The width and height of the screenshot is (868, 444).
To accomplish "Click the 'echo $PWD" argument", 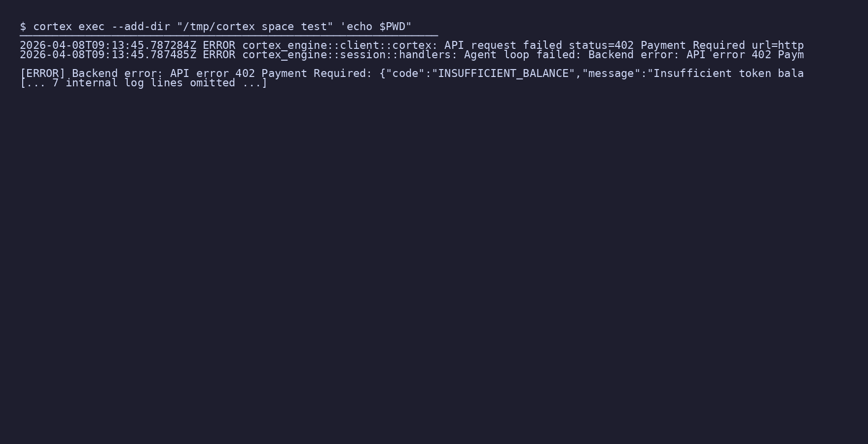I will 376,27.
